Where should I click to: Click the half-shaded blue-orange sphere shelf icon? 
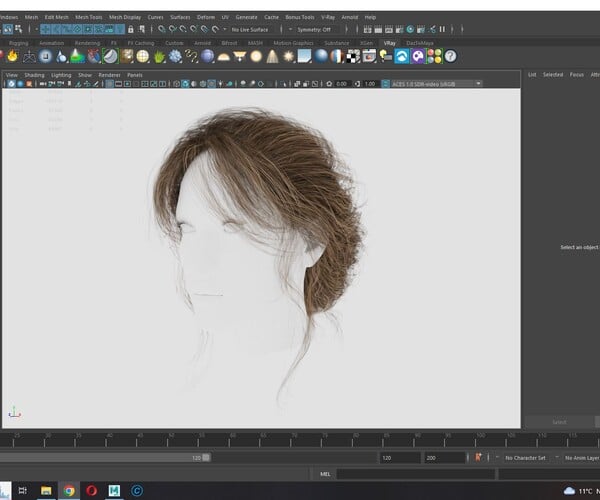pos(337,56)
